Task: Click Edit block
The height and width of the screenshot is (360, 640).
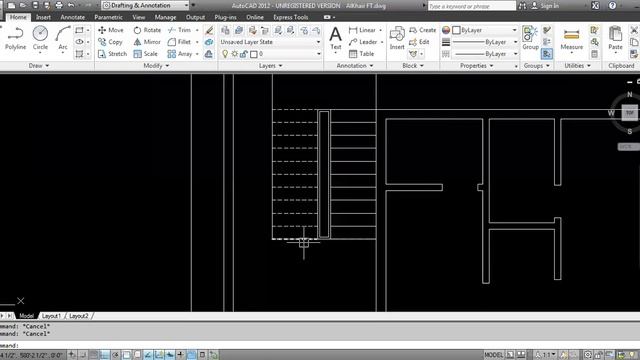Action: (x=419, y=42)
